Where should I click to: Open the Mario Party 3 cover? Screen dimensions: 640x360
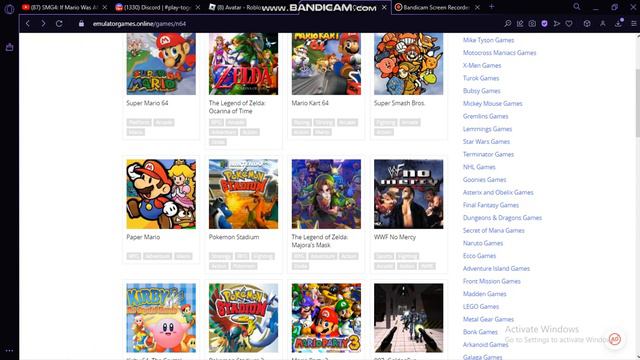[326, 318]
